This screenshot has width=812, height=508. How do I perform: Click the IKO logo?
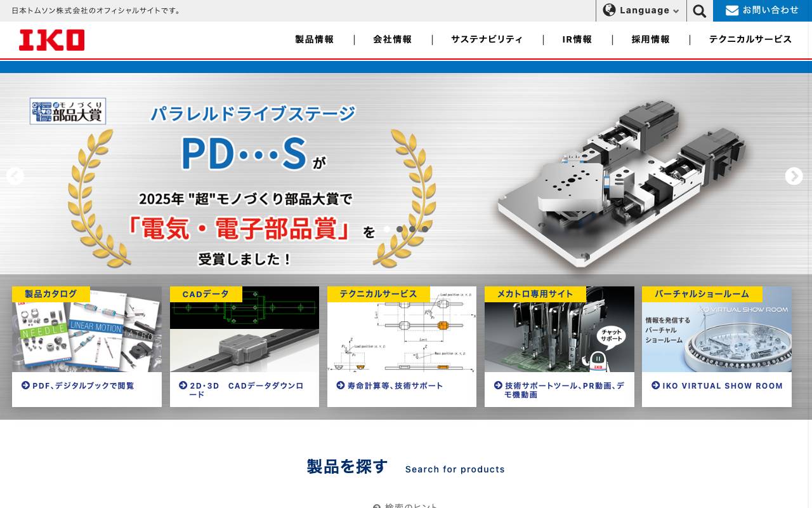click(51, 39)
